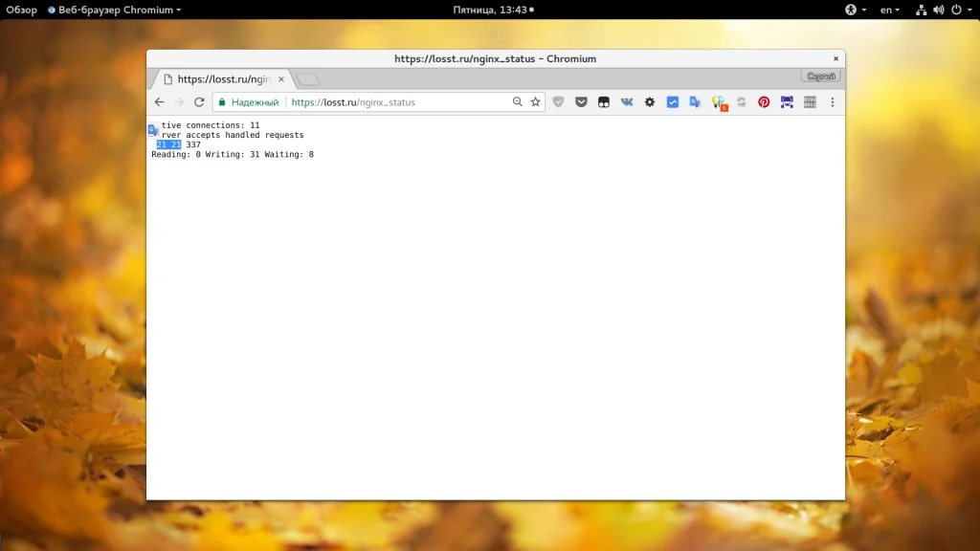Click the lightbulb extension with badge
Viewport: 980px width, 551px height.
pyautogui.click(x=719, y=103)
